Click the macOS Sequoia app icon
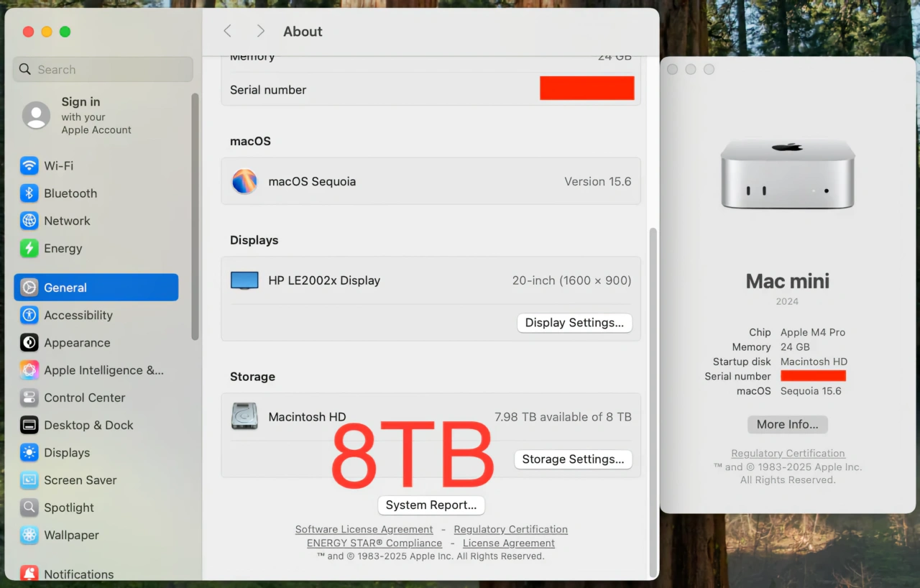Image resolution: width=920 pixels, height=588 pixels. [x=244, y=181]
